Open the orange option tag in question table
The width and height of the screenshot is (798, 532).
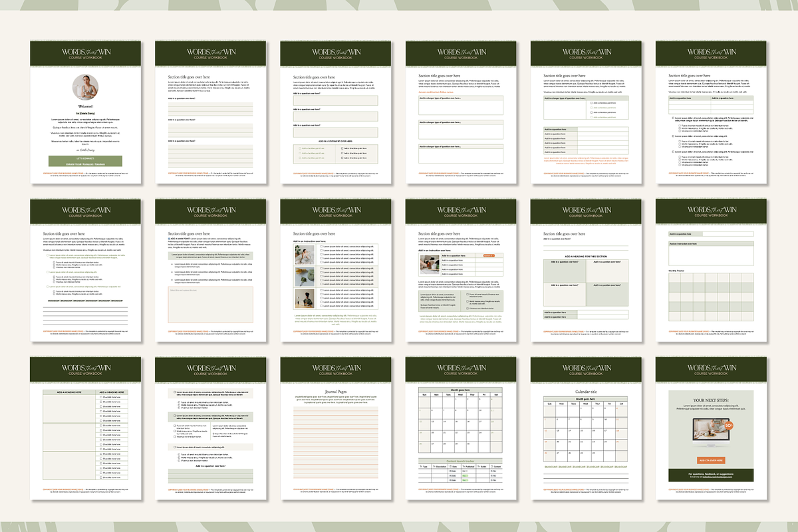pos(489,255)
